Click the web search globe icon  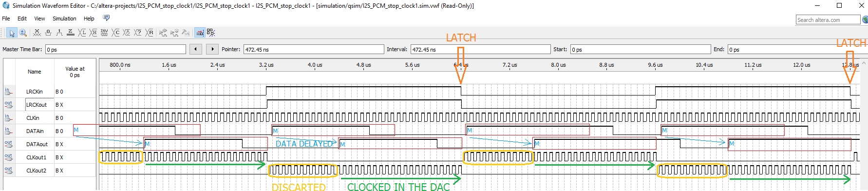click(x=865, y=19)
